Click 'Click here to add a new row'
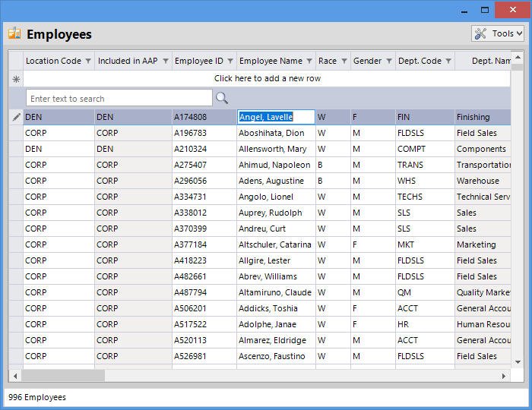The height and width of the screenshot is (410, 532). [x=267, y=79]
